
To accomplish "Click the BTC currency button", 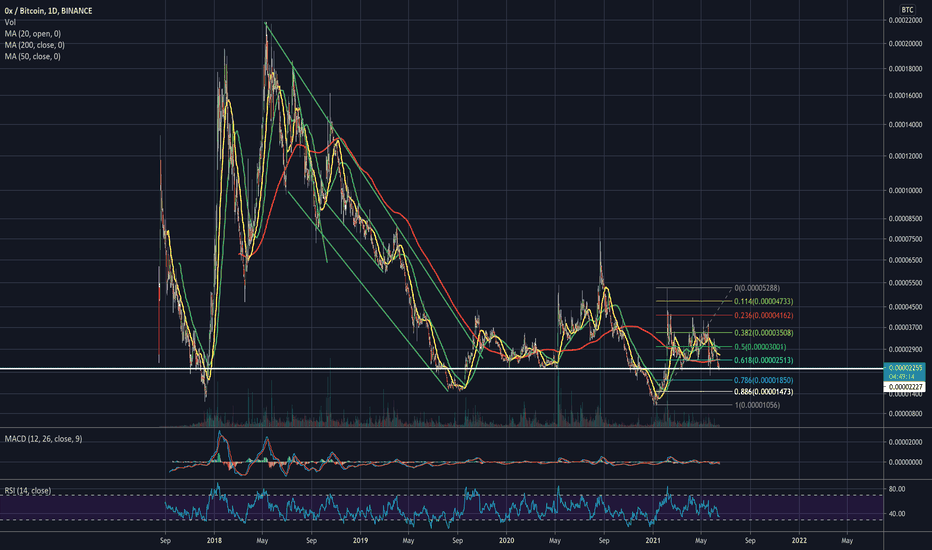I will click(907, 10).
